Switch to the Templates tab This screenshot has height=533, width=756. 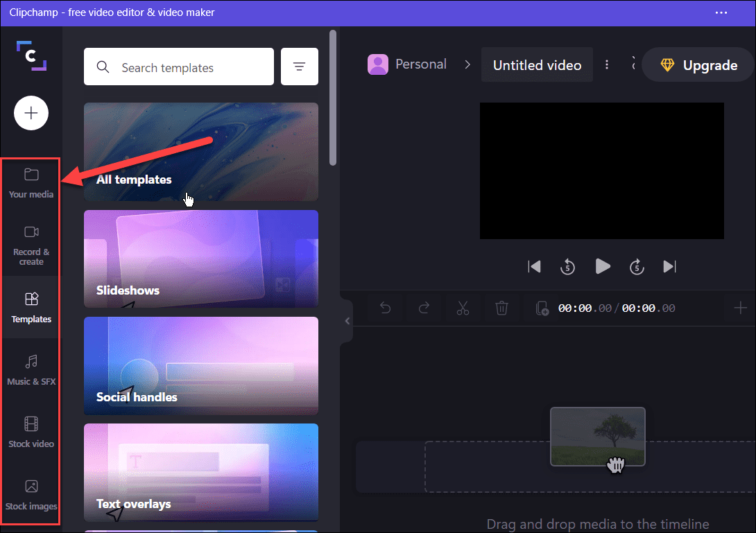point(31,307)
